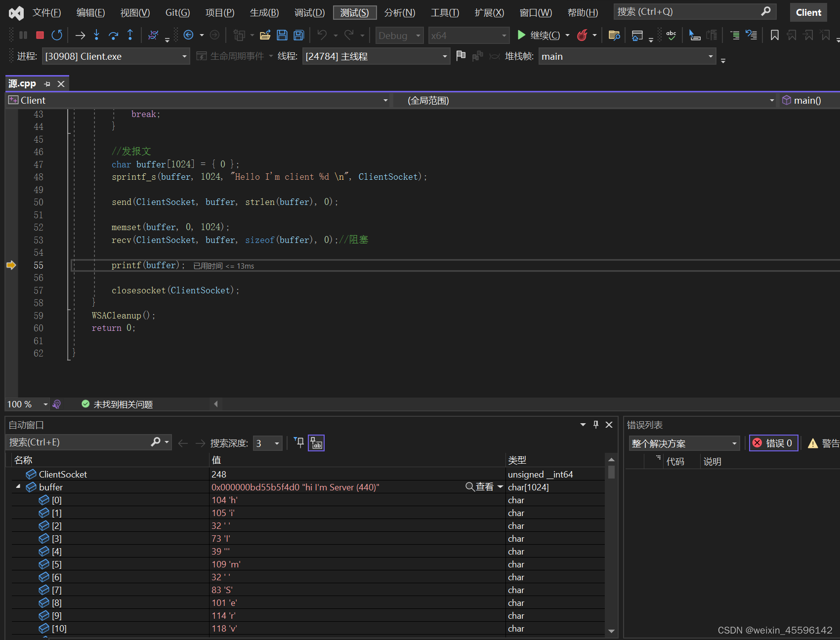Viewport: 840px width, 640px height.
Task: Click the 自动窗口 vertical scrollbar down arrow
Action: 611,631
